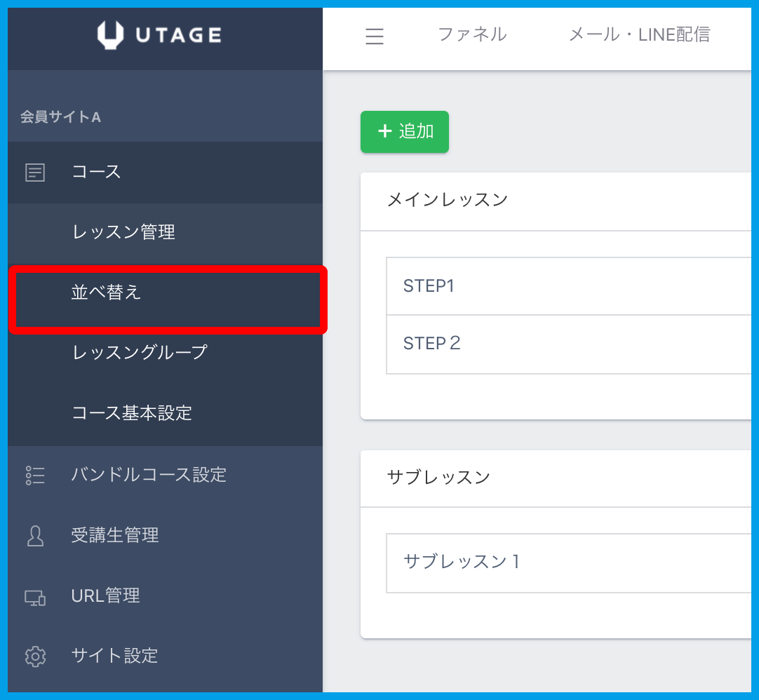Screen dimensions: 759x700
Task: Collapse the コース sidebar section
Action: 97,172
